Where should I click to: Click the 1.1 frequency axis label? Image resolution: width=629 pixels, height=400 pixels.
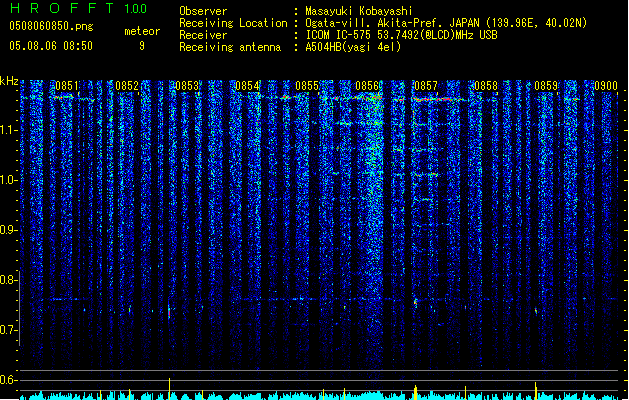(8, 130)
